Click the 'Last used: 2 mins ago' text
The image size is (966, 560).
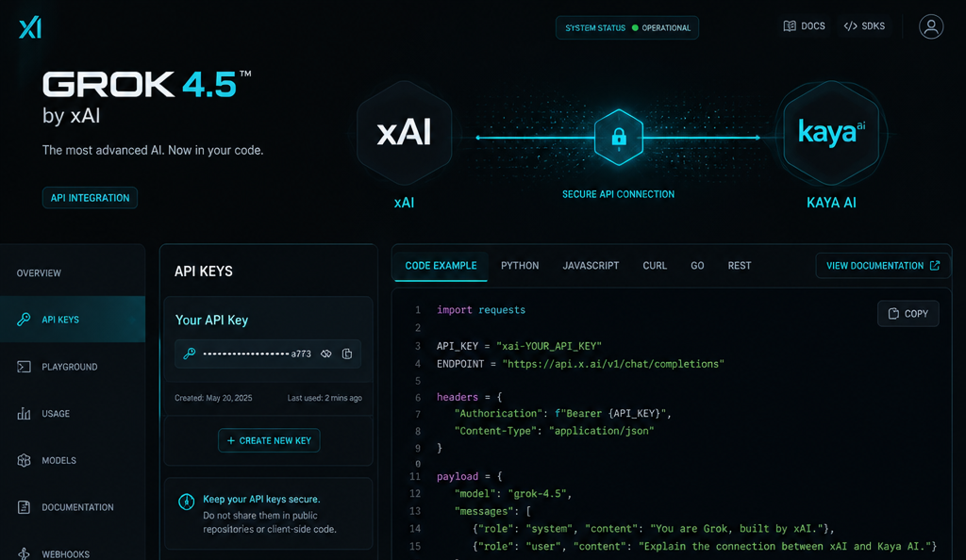[x=325, y=398]
